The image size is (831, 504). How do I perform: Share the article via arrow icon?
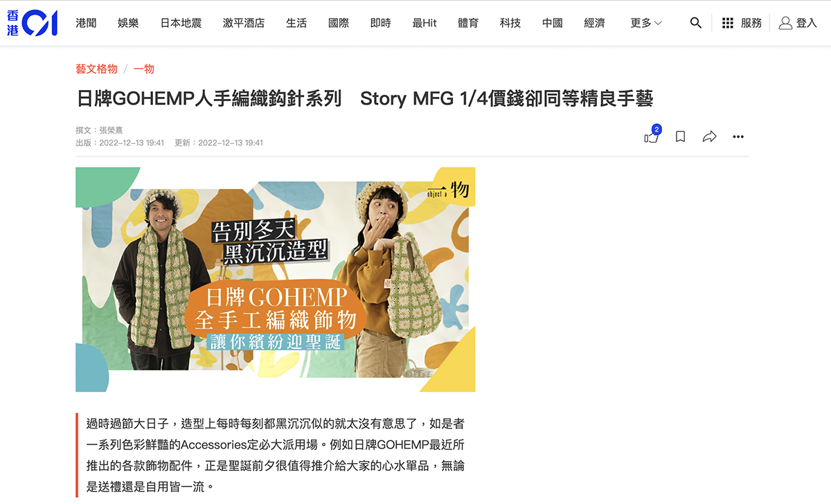pyautogui.click(x=709, y=137)
